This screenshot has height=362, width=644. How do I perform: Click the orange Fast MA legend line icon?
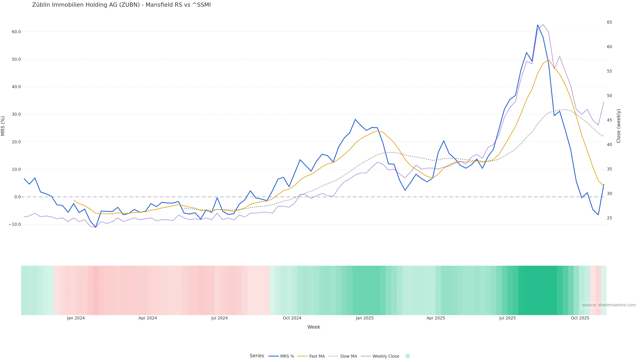[x=303, y=356]
